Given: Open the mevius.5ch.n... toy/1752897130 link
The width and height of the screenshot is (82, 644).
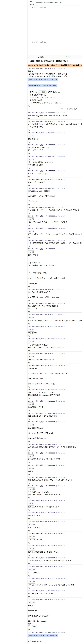Looking at the screenshot, I should pos(43,79).
